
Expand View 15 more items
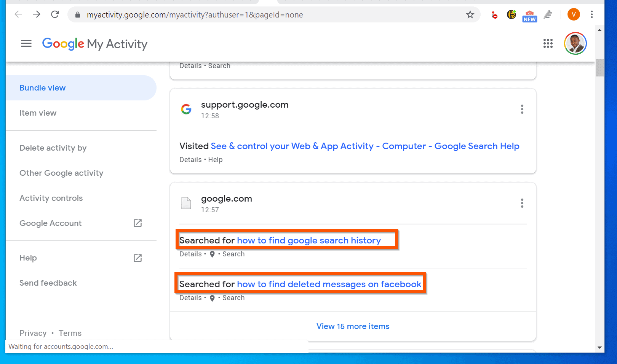tap(353, 326)
